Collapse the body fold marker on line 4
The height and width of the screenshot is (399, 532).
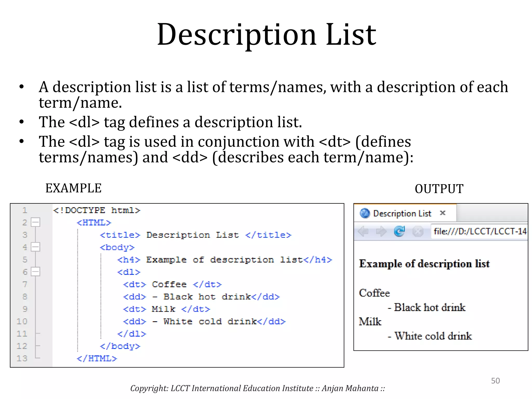coord(35,247)
